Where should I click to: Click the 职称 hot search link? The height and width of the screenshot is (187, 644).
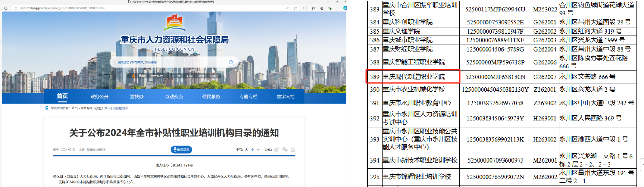click(x=189, y=76)
